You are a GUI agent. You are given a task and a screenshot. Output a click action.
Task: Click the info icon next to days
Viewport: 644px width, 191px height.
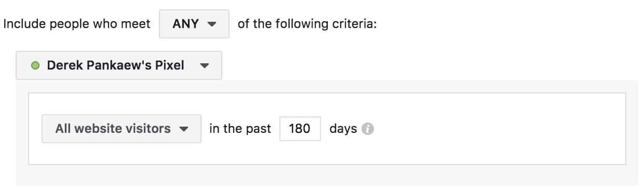368,129
